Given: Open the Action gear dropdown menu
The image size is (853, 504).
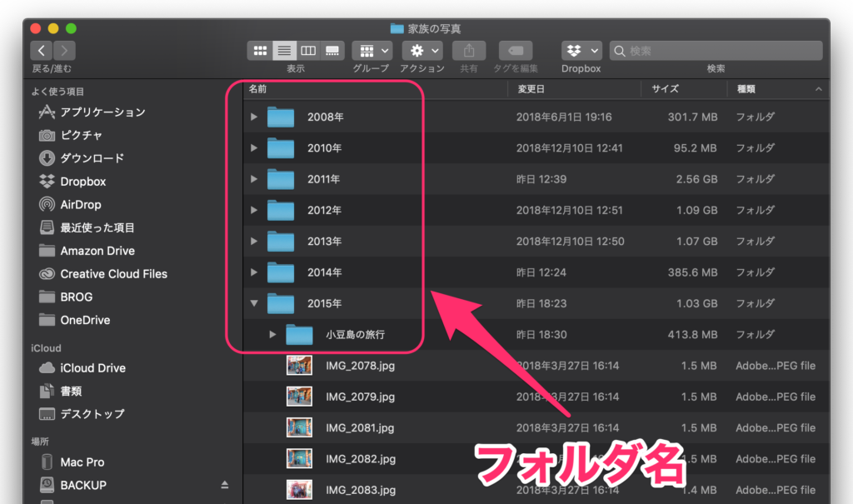Looking at the screenshot, I should [422, 51].
